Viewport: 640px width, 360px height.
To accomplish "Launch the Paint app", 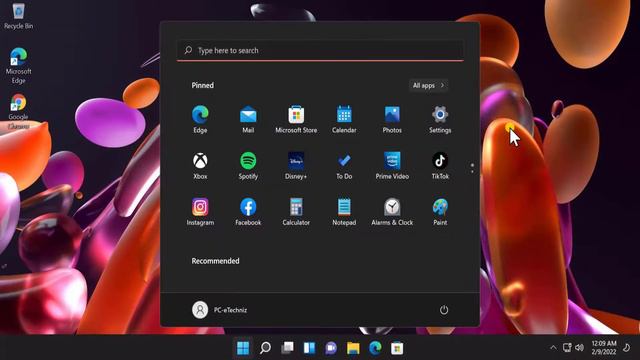I will pos(440,211).
